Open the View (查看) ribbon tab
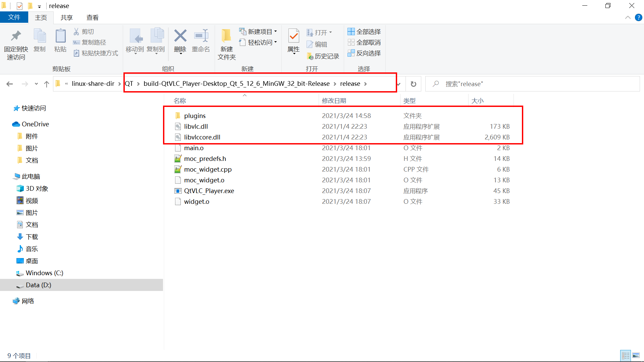 click(92, 17)
